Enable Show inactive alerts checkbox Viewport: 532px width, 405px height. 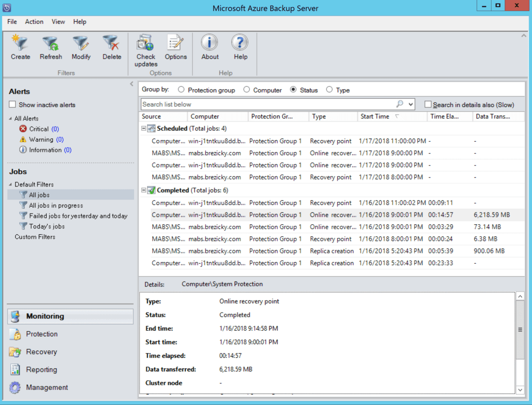(x=12, y=104)
